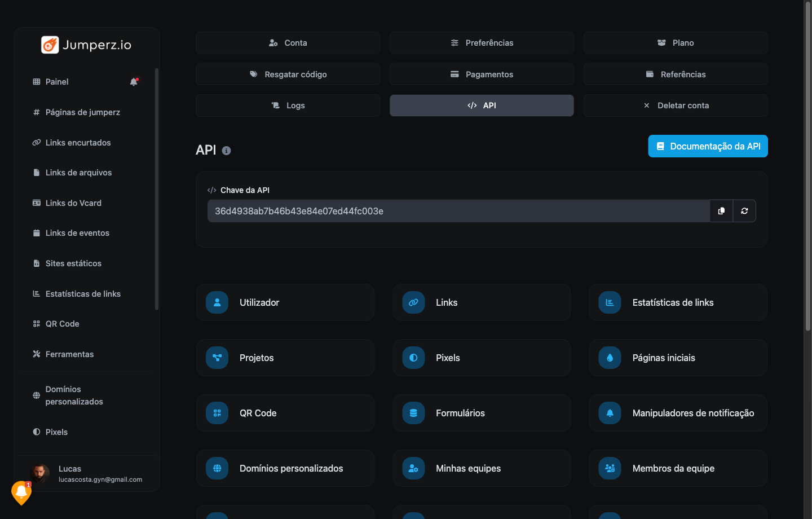Open the Membros da equipe API card
Image resolution: width=812 pixels, height=519 pixels.
pos(678,468)
